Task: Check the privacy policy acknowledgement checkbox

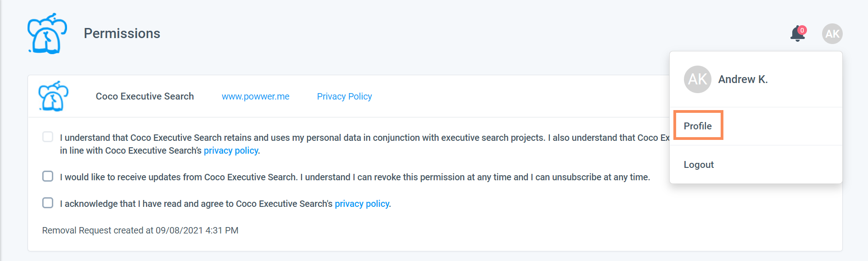Action: tap(48, 203)
